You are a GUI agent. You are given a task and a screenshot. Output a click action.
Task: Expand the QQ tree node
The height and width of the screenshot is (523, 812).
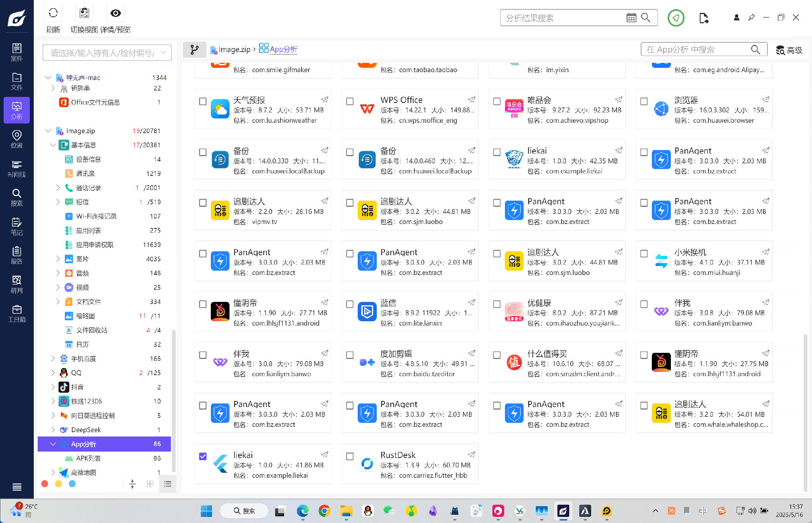coord(53,373)
